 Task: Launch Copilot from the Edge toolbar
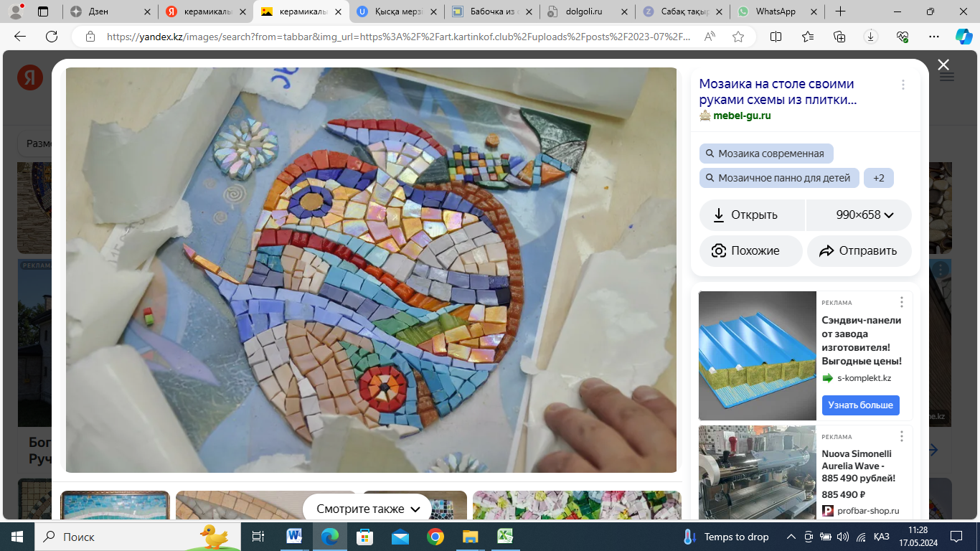963,37
